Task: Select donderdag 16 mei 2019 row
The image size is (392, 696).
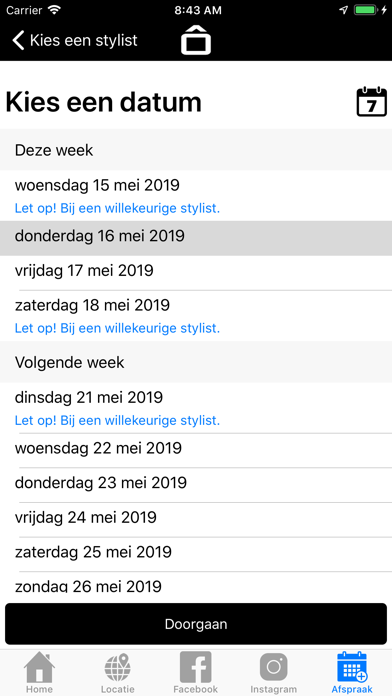Action: 196,238
